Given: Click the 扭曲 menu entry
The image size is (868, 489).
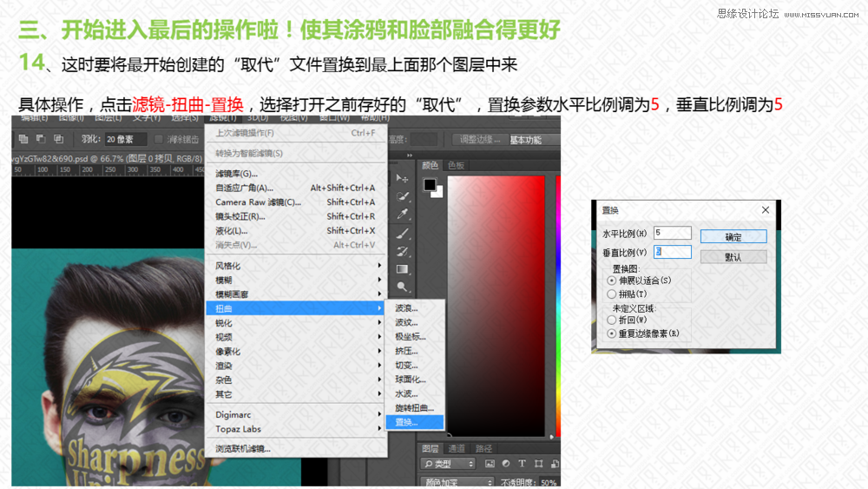Looking at the screenshot, I should coord(296,308).
